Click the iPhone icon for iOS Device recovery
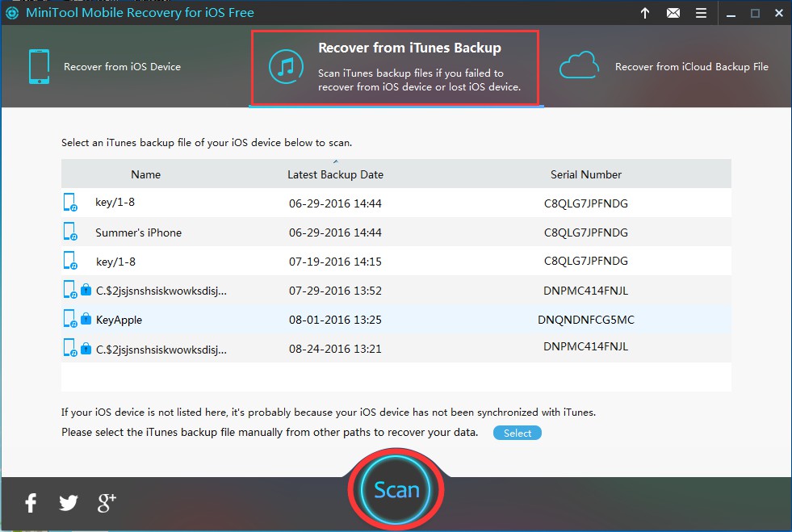The height and width of the screenshot is (532, 792). point(39,67)
